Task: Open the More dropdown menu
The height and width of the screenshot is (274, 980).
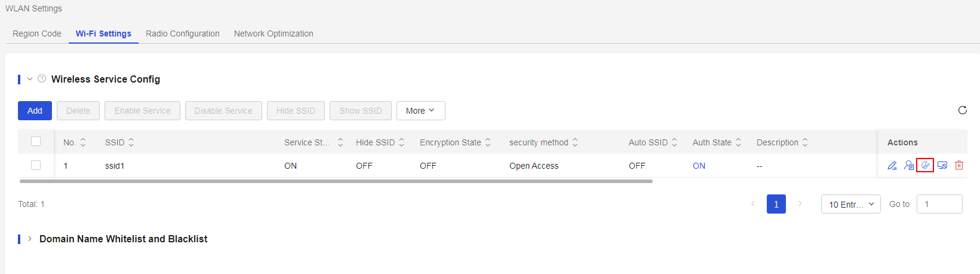Action: click(x=420, y=111)
